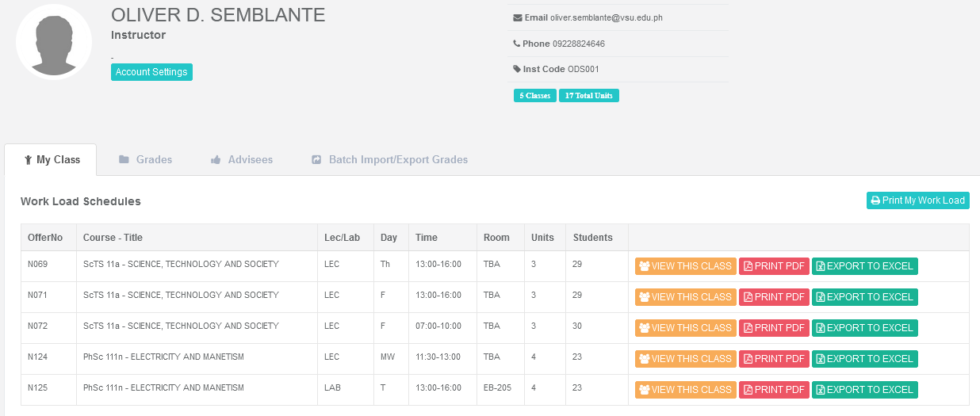Print PDF for offer N071
This screenshot has width=980, height=416.
(x=774, y=297)
